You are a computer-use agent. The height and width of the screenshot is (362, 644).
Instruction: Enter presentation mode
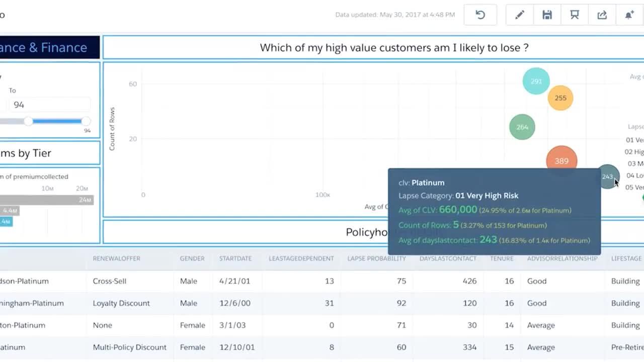(574, 15)
